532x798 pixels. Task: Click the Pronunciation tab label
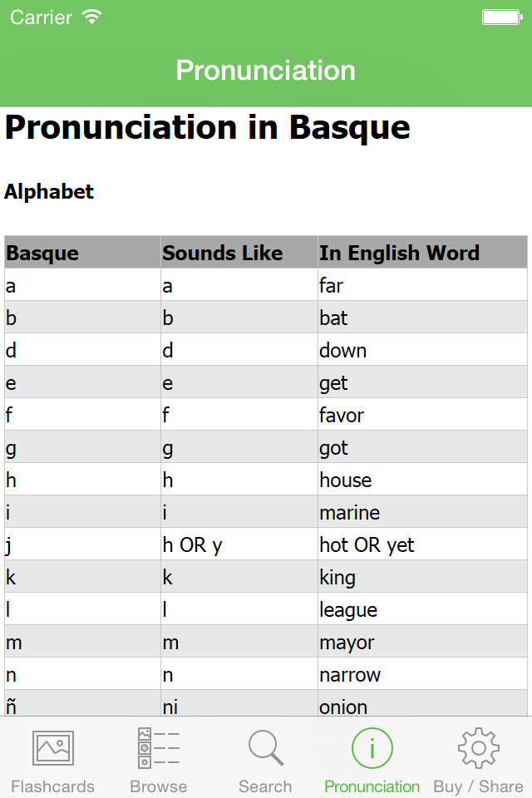372,786
